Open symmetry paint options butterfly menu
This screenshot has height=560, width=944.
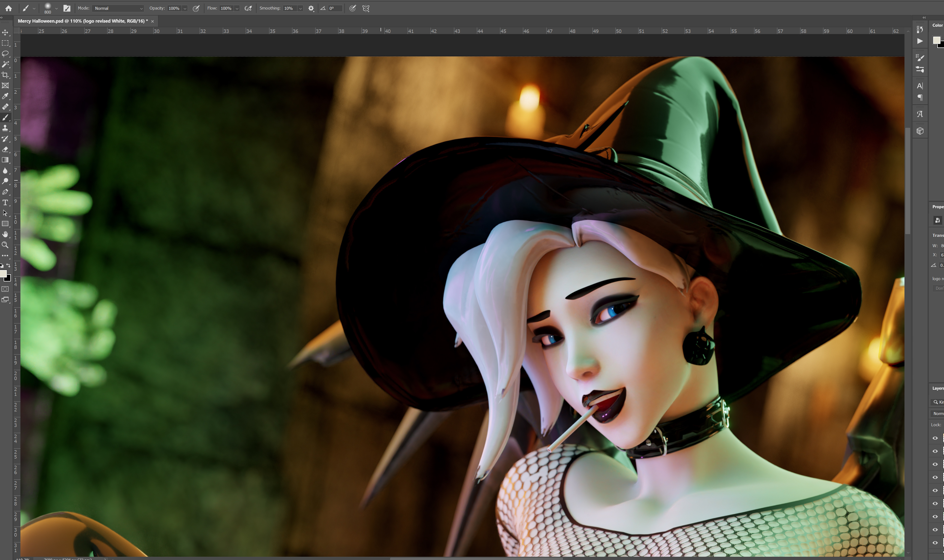366,8
